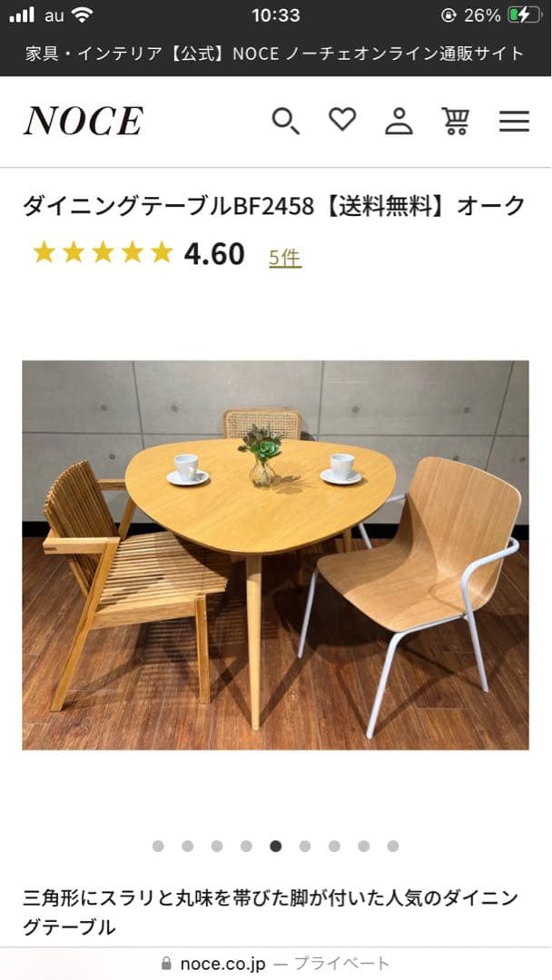Open the shopping cart icon
Screen dimensions: 552x980
click(456, 121)
